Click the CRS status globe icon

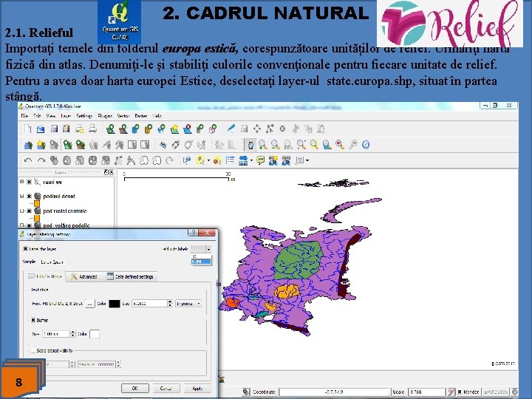(x=515, y=392)
